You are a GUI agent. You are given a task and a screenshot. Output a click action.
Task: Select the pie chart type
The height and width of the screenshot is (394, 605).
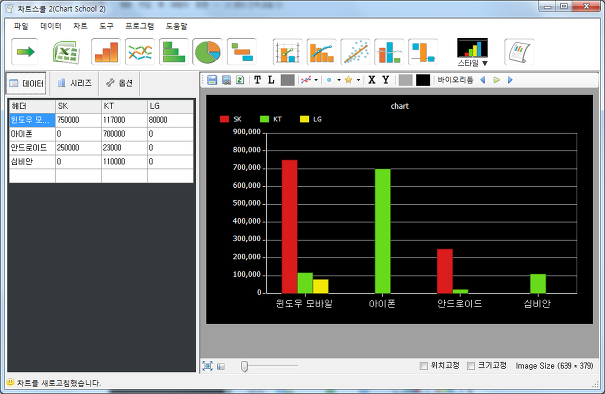coord(208,52)
